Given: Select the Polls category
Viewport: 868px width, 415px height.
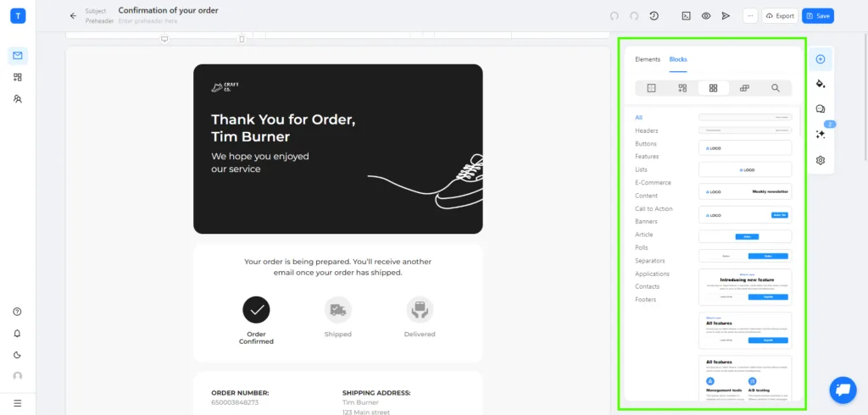Looking at the screenshot, I should pos(642,247).
